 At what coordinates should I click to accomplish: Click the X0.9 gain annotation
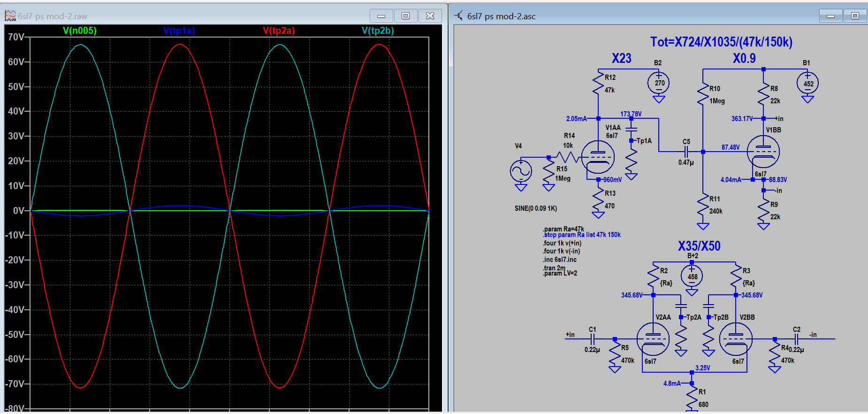click(745, 58)
